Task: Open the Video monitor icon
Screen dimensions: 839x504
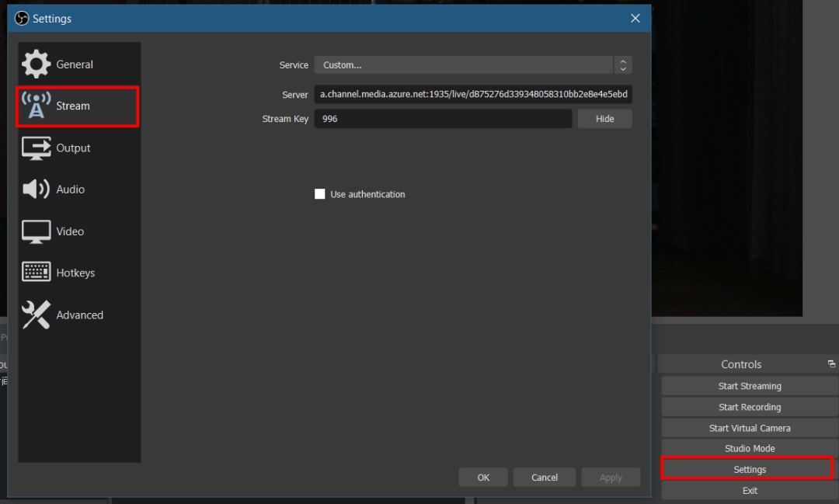Action: point(36,231)
